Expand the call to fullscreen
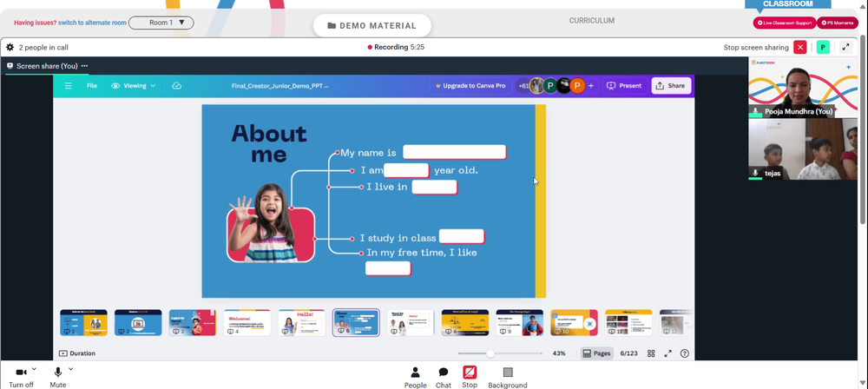This screenshot has width=868, height=389. click(845, 47)
